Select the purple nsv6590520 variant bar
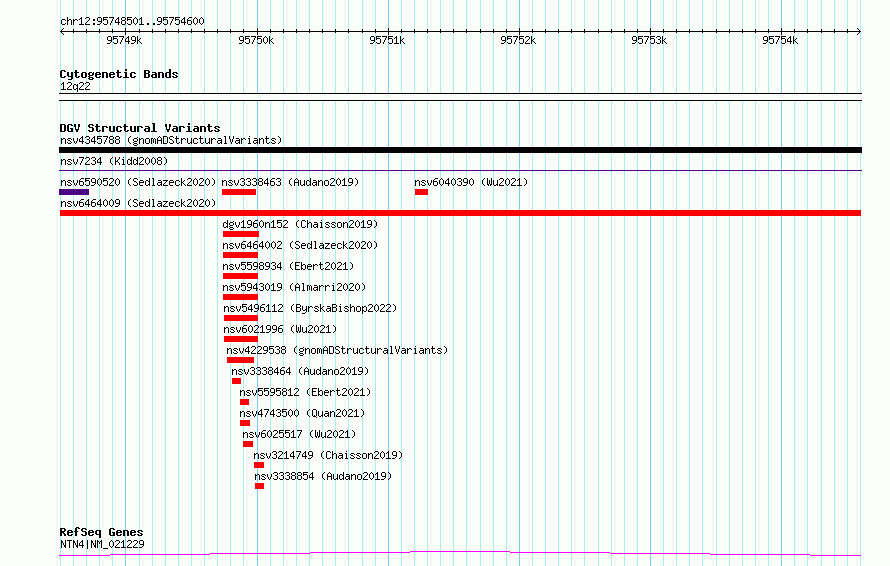Image resolution: width=890 pixels, height=566 pixels. 74,192
